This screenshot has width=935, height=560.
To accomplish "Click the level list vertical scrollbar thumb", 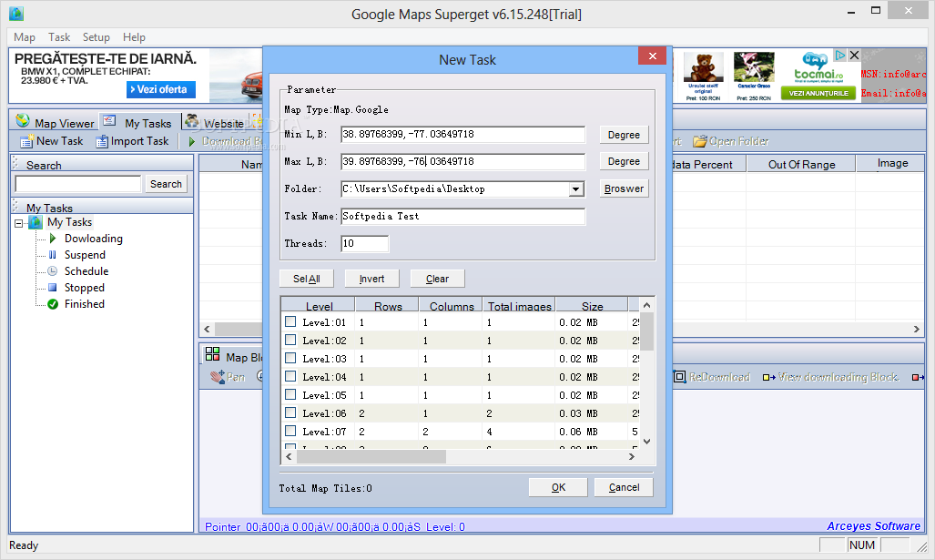I will 646,331.
